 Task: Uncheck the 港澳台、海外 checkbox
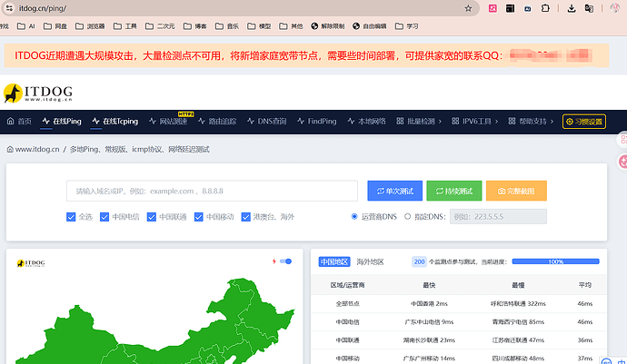tap(246, 217)
